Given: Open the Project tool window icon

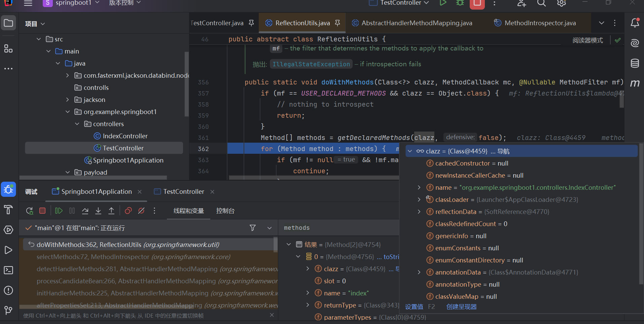Looking at the screenshot, I should (x=8, y=23).
